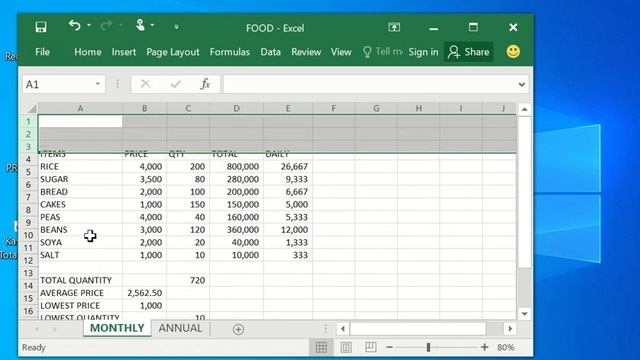The height and width of the screenshot is (360, 640).
Task: Open the Touch/Mouse Mode dropdown arrow
Action: [152, 26]
